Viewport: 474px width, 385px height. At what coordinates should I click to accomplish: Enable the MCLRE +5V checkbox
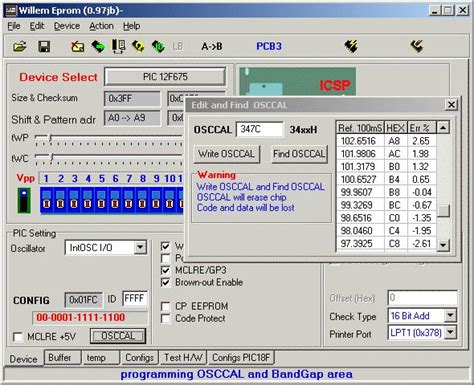[x=18, y=337]
